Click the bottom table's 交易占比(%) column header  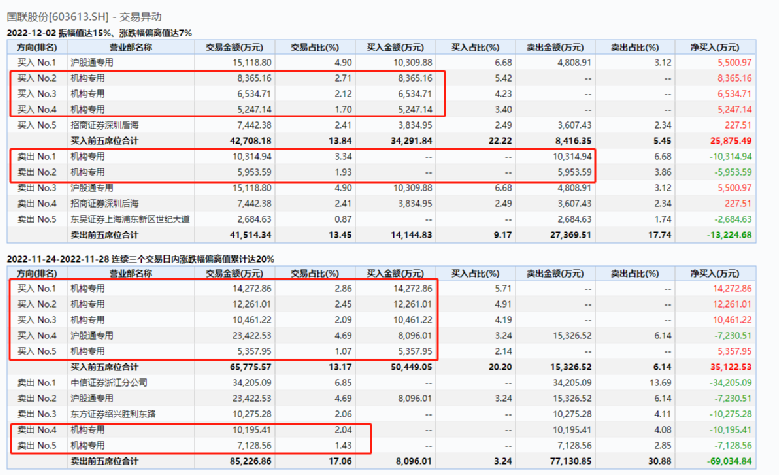coord(315,271)
